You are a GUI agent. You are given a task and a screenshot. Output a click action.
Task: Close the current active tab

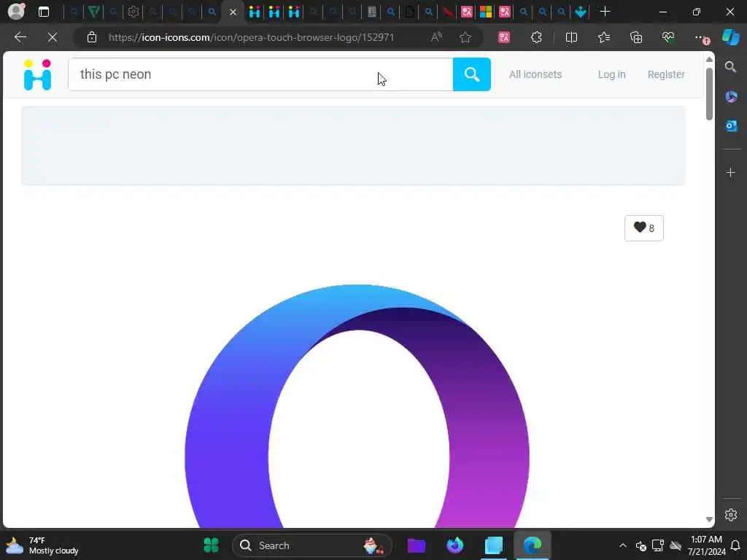233,12
